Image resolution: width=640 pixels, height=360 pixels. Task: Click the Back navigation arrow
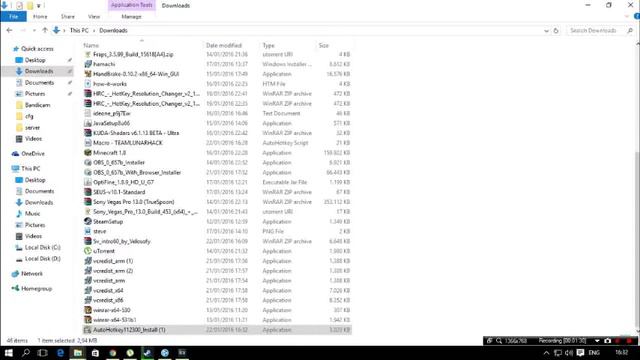click(x=9, y=30)
